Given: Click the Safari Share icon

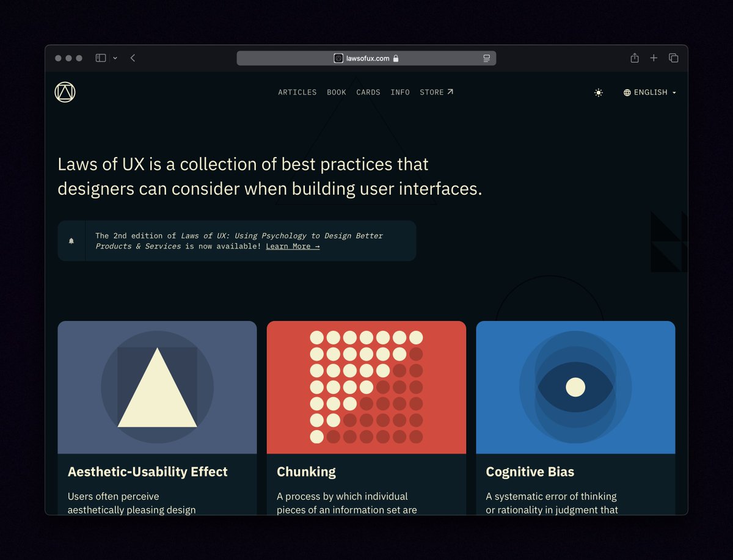Looking at the screenshot, I should (635, 58).
